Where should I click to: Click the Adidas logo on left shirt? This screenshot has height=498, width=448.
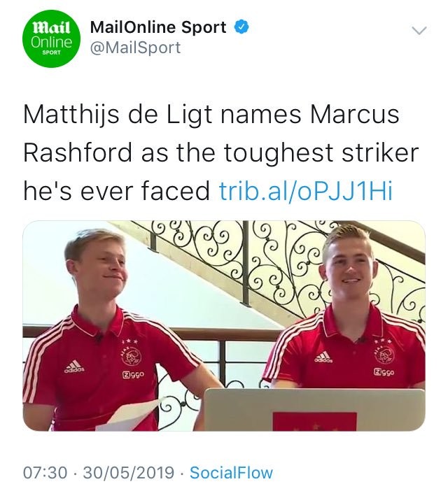point(74,366)
